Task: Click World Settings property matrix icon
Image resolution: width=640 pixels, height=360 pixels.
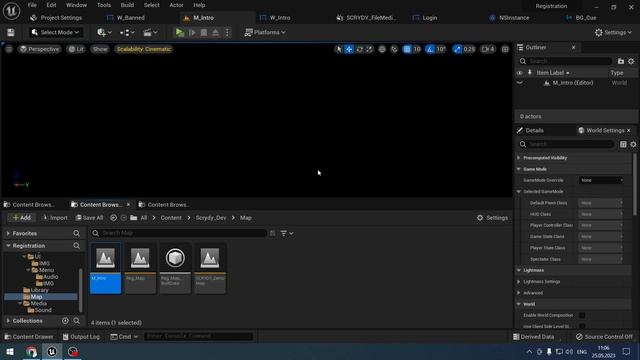Action: [623, 144]
